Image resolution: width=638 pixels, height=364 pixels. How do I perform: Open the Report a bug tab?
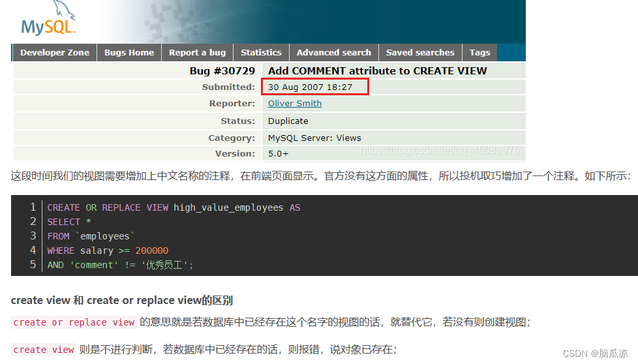(198, 52)
